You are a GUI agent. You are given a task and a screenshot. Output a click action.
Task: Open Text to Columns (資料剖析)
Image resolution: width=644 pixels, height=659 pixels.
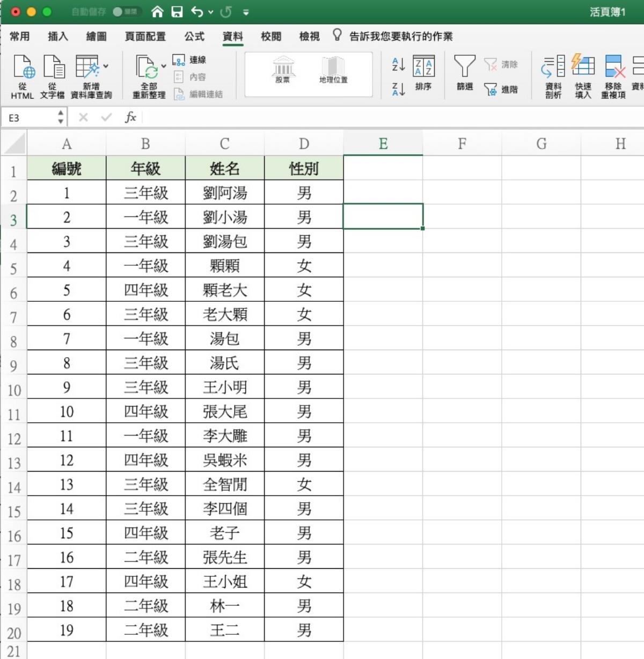click(553, 67)
